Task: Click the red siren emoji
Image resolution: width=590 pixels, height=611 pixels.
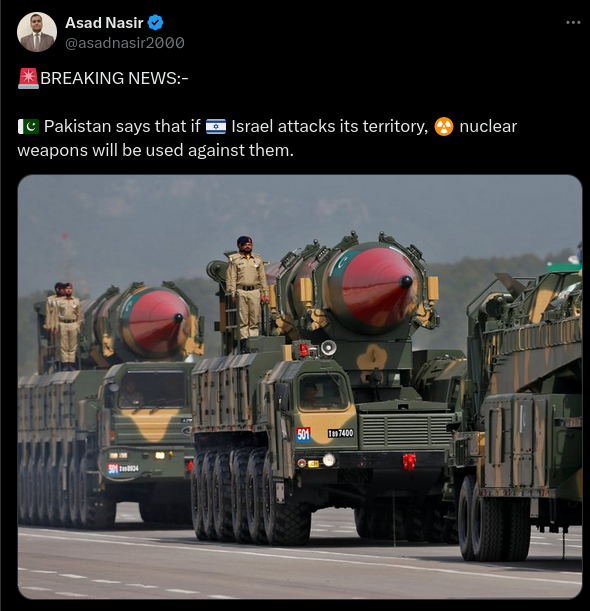Action: [x=28, y=78]
